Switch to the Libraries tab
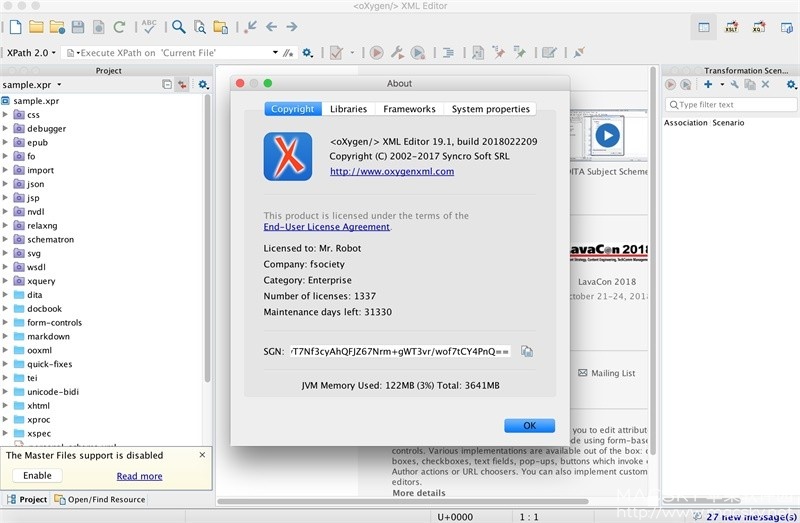The width and height of the screenshot is (800, 523). coord(348,109)
